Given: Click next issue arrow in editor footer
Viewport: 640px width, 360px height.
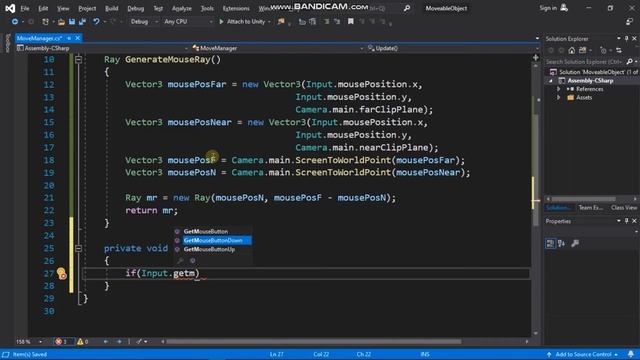Looking at the screenshot, I should pos(119,342).
